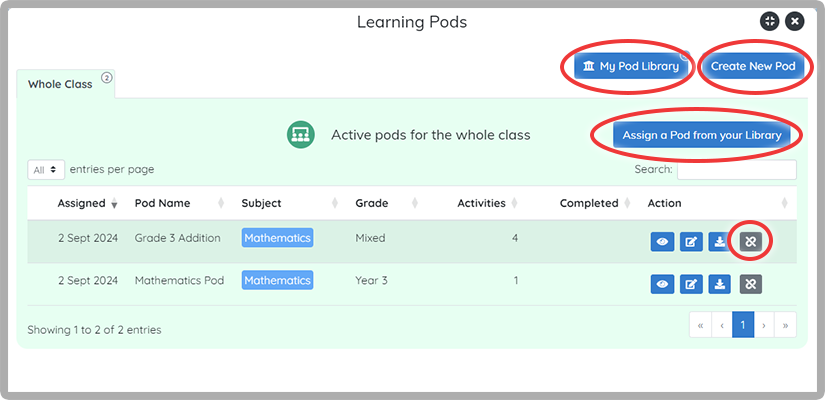
Task: Open the entries per page dropdown
Action: click(46, 170)
